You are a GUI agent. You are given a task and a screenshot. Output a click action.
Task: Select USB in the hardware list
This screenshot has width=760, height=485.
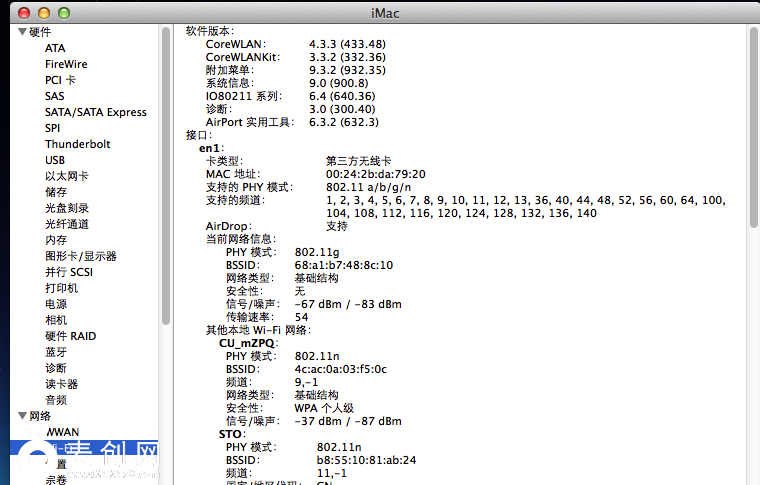55,160
